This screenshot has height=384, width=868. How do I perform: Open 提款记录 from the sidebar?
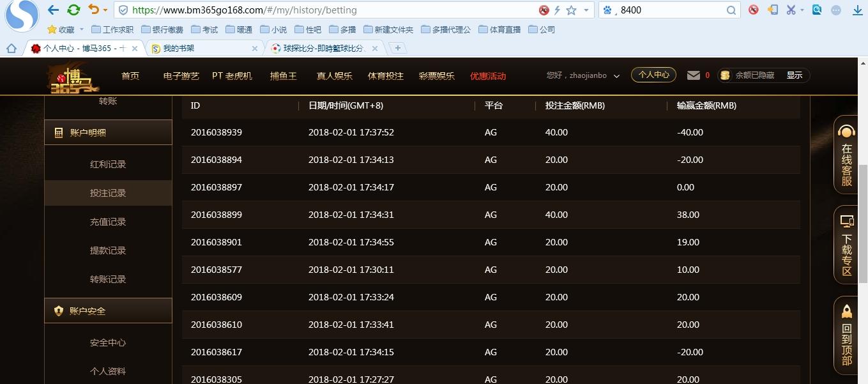click(108, 250)
